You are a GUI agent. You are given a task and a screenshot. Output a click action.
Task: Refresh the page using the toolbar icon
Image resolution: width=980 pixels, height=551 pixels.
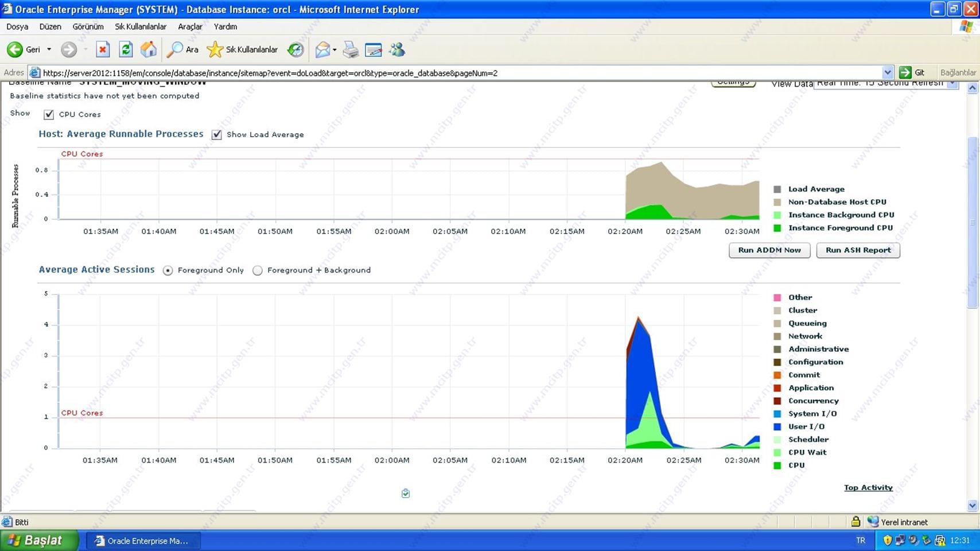pyautogui.click(x=126, y=49)
